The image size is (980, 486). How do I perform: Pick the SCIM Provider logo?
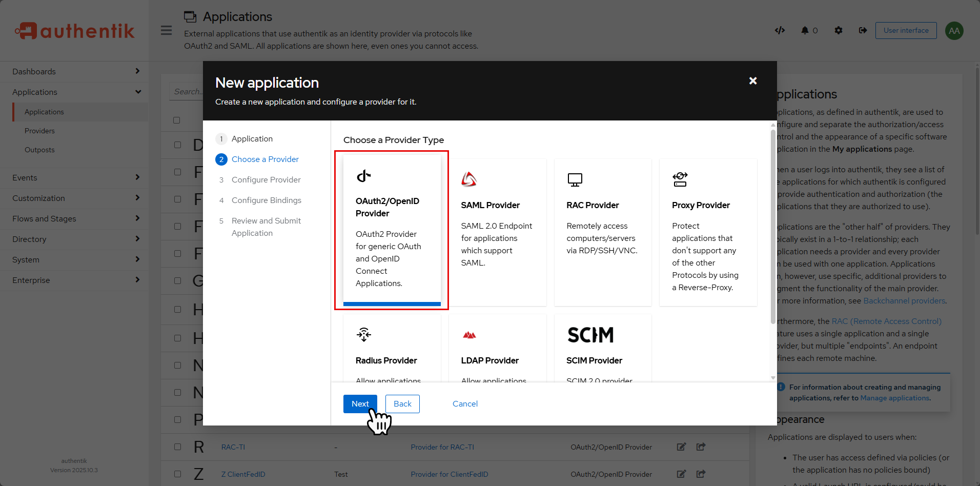click(590, 335)
